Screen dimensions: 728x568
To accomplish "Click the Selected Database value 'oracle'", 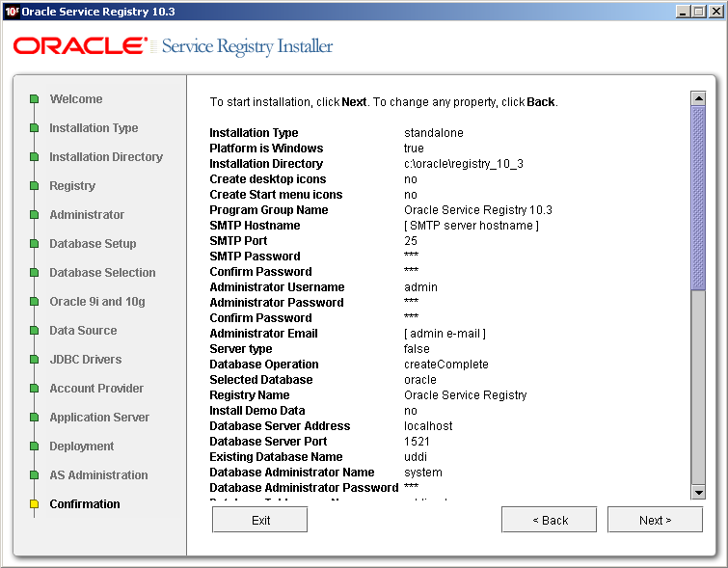I will [420, 379].
